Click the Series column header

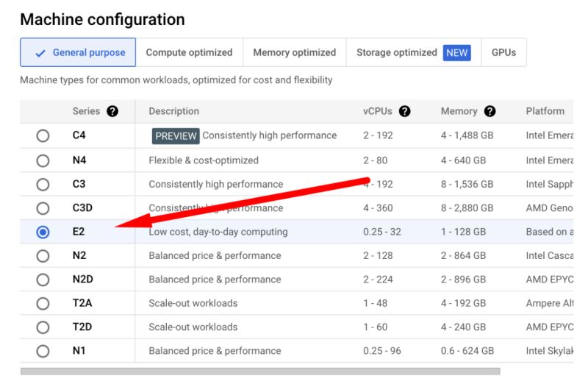(86, 111)
